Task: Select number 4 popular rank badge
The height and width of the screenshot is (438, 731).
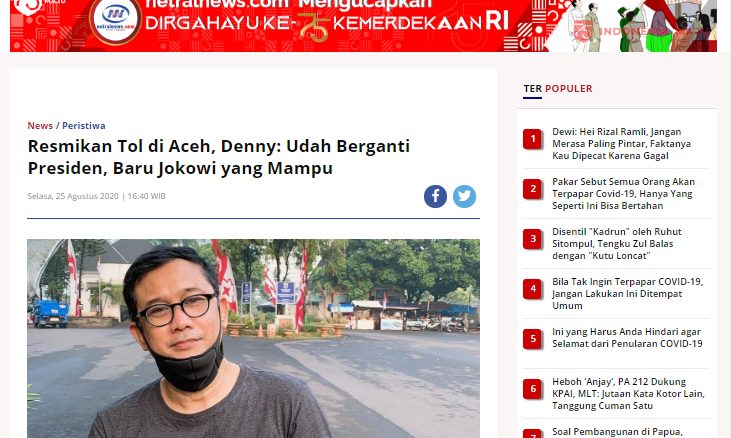Action: pyautogui.click(x=533, y=289)
